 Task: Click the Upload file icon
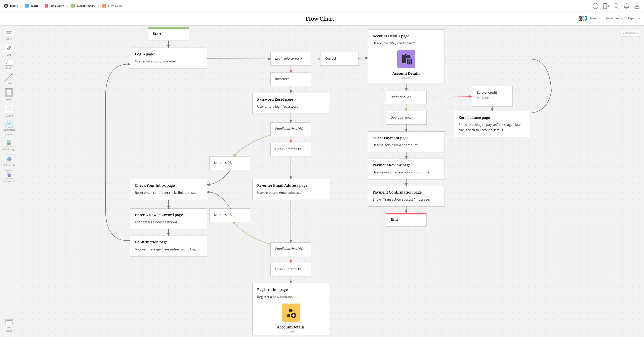click(x=9, y=159)
